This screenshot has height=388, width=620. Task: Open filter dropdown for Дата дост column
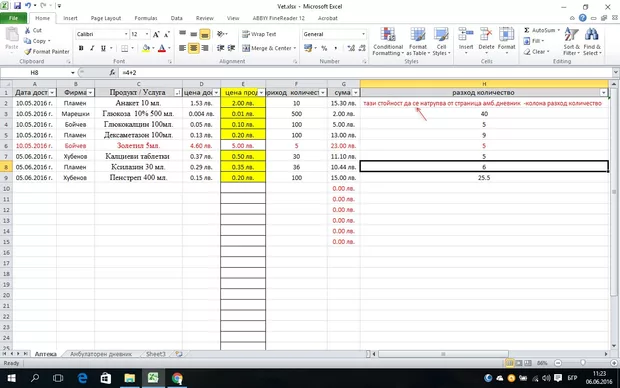(x=52, y=93)
